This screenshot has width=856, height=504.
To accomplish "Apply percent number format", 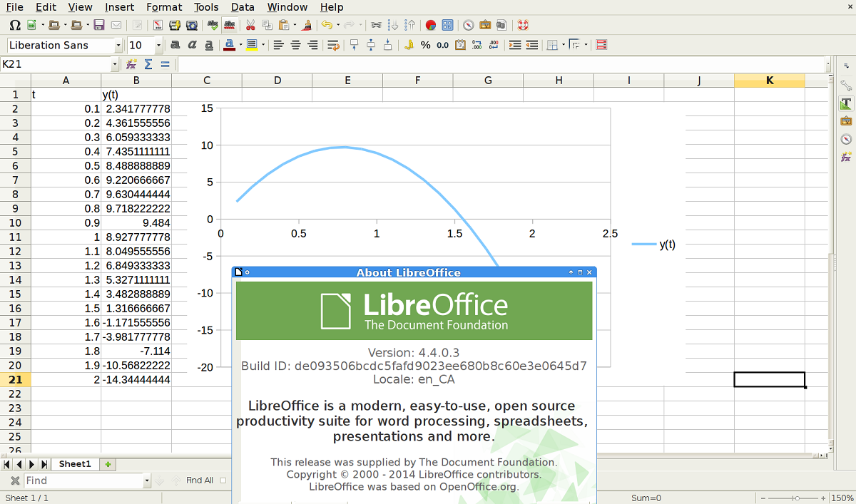I will [426, 45].
